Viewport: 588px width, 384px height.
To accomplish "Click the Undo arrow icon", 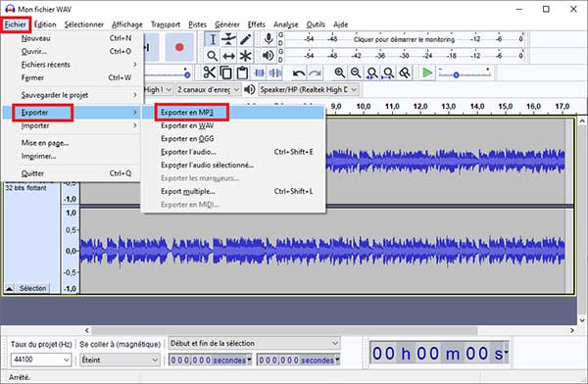I will (x=299, y=73).
